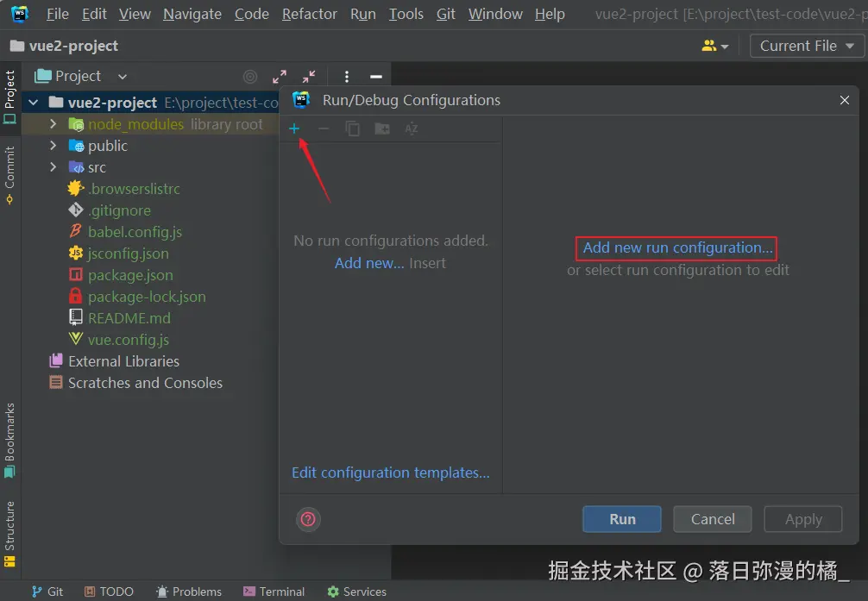Open the TODO panel
The height and width of the screenshot is (601, 868).
pos(109,592)
